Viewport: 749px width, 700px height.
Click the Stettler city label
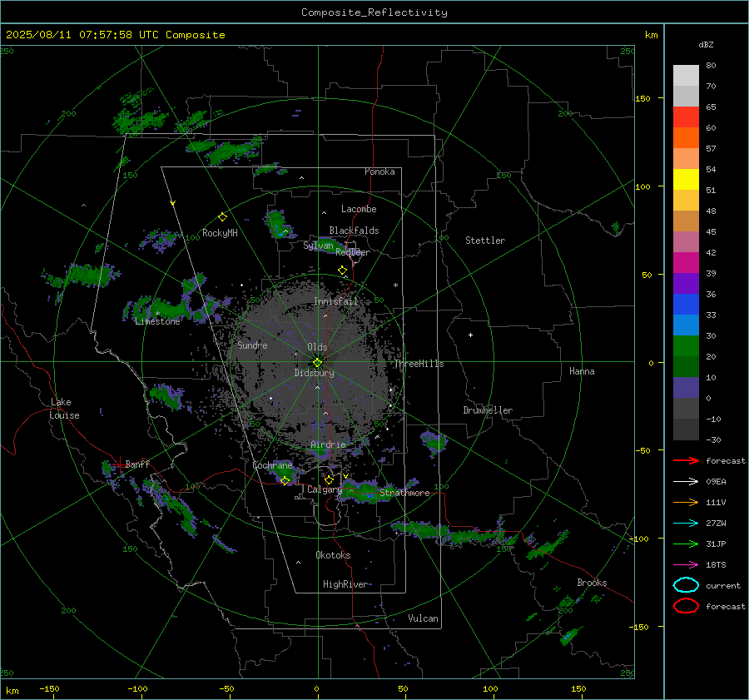click(x=485, y=241)
